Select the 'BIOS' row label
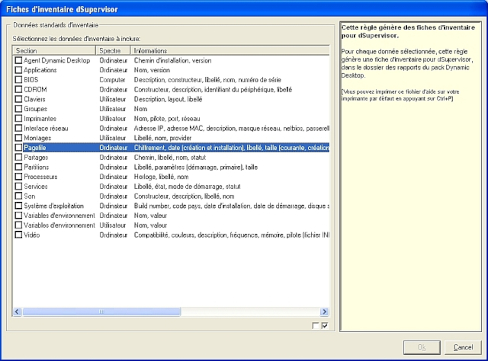This screenshot has height=361, width=488. coord(31,80)
